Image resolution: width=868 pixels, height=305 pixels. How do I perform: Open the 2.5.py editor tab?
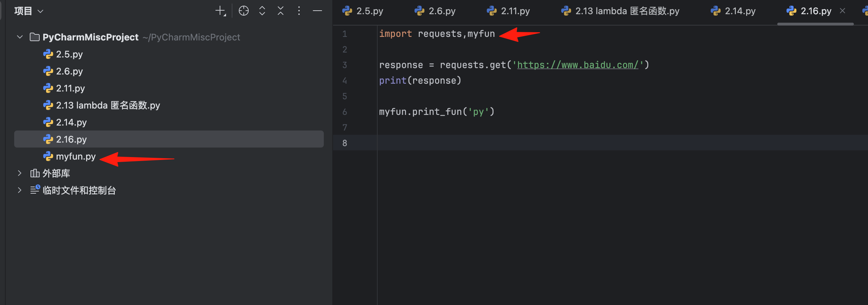pos(369,11)
